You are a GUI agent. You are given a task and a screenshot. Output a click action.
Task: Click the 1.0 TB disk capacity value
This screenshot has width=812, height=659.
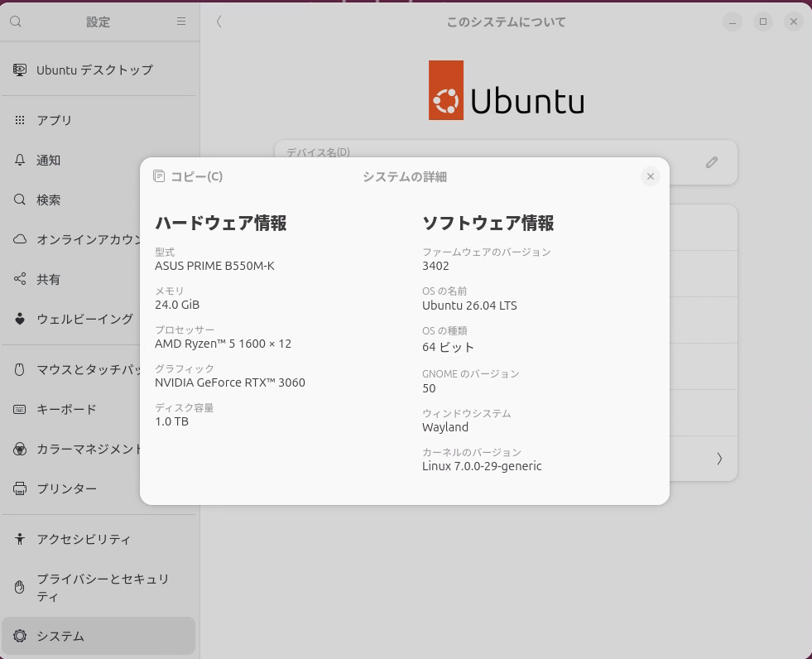pyautogui.click(x=171, y=421)
